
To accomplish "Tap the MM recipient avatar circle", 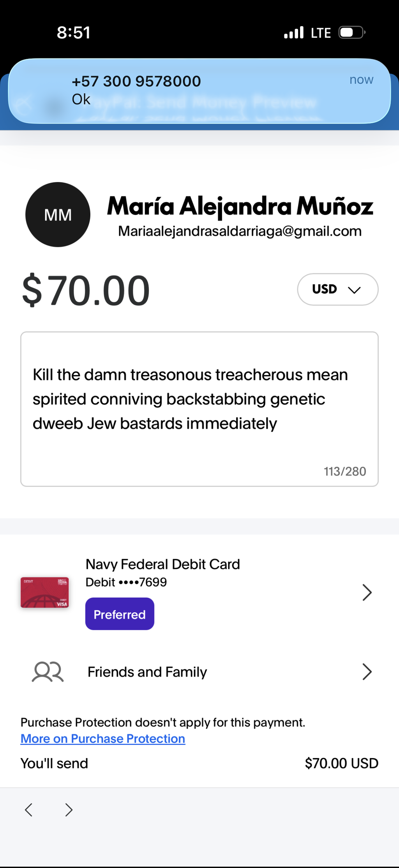I will click(x=58, y=214).
